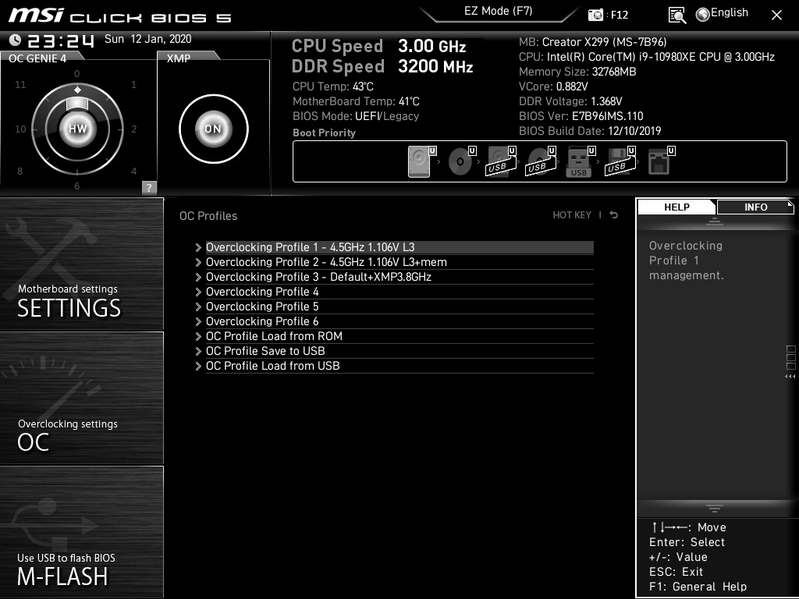The width and height of the screenshot is (799, 599).
Task: Expand Overclocking Profile 2 - 4.5GHz L3+mem
Action: pos(400,262)
